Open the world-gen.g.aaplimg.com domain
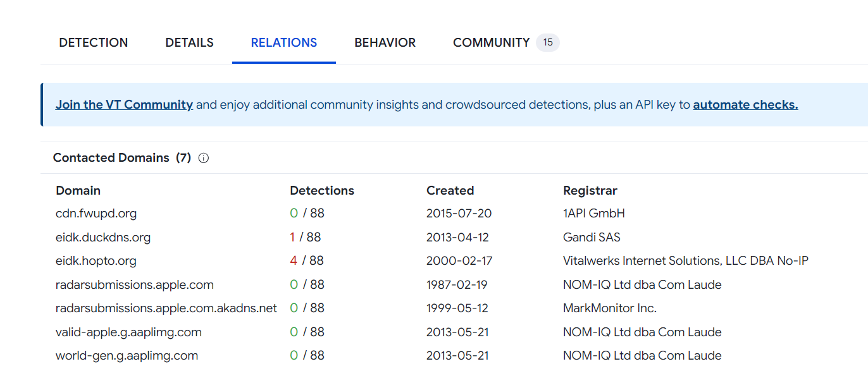Image resolution: width=868 pixels, height=383 pixels. [x=127, y=356]
